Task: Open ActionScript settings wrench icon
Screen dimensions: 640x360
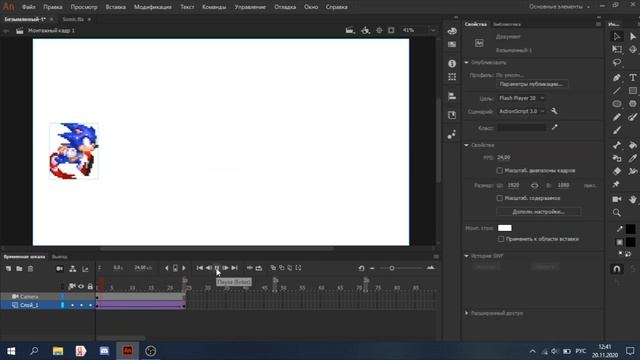Action: (x=554, y=111)
